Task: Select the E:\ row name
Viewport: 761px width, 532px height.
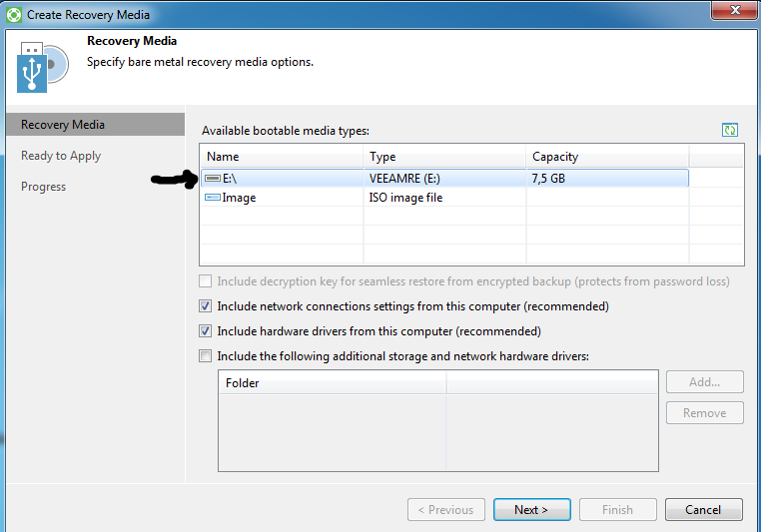Action: click(230, 179)
